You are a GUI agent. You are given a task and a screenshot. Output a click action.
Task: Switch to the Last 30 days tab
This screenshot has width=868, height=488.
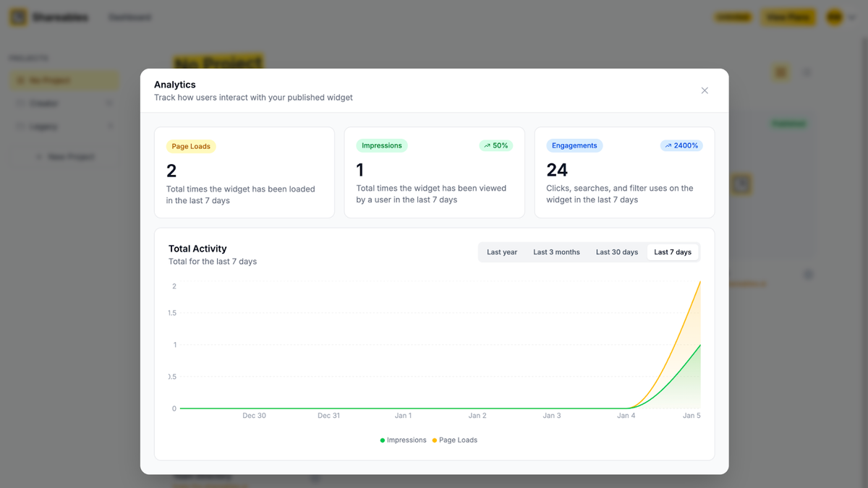pos(616,252)
